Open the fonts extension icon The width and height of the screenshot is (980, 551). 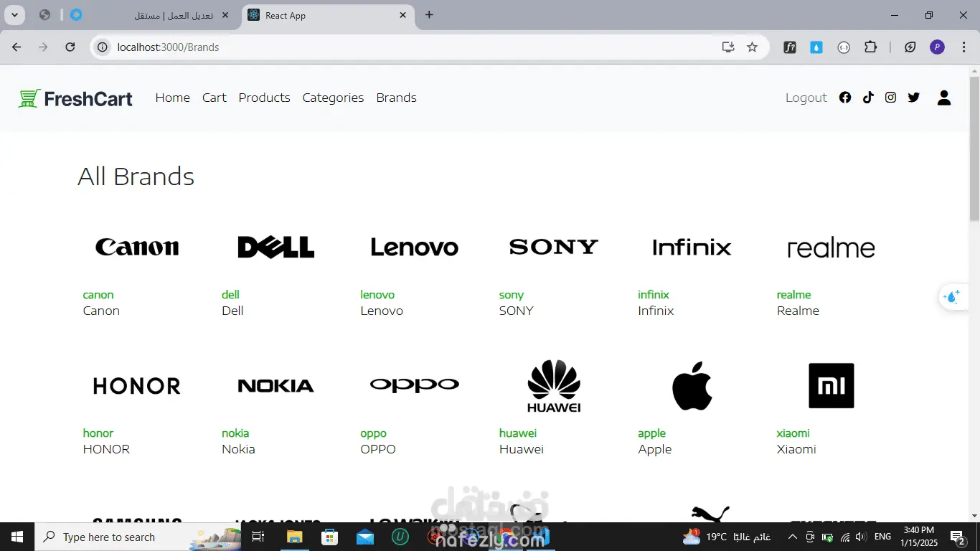[x=790, y=47]
